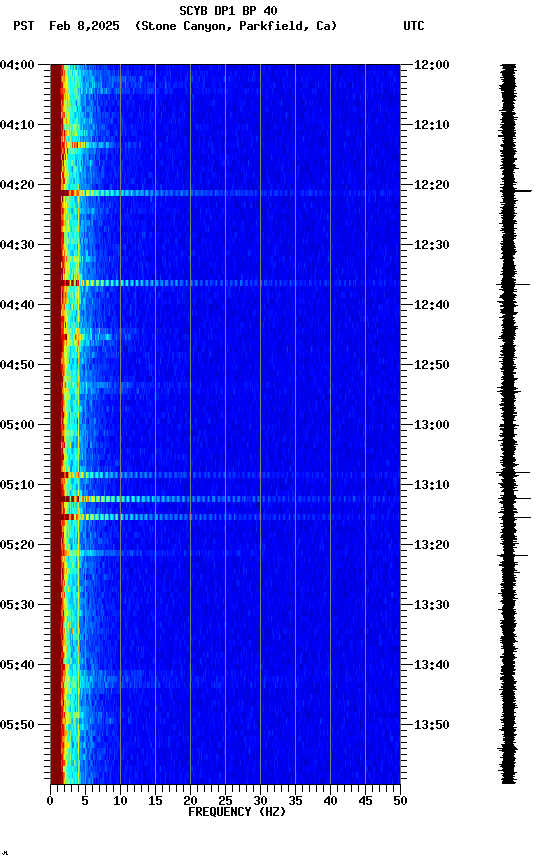Click the PST time label 04:50
This screenshot has height=864, width=552.
click(x=17, y=365)
